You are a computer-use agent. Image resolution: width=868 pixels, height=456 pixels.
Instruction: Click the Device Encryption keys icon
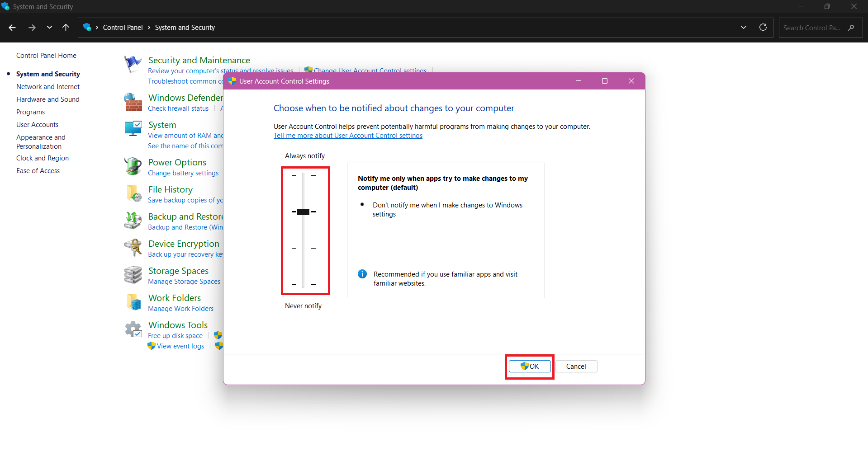[x=133, y=248]
